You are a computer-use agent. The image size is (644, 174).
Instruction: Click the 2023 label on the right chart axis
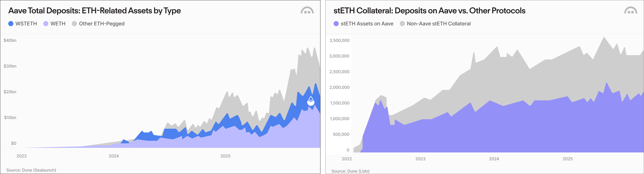420,159
